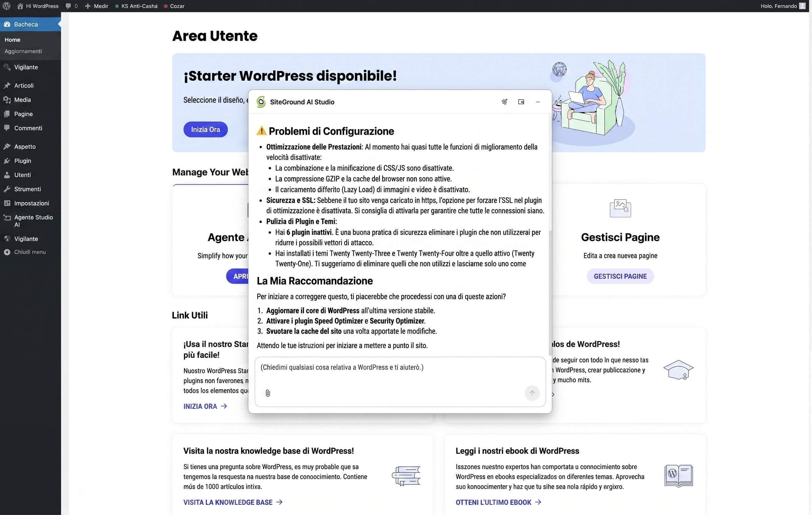Click Pagine icon in sidebar
The image size is (812, 515).
tap(7, 114)
